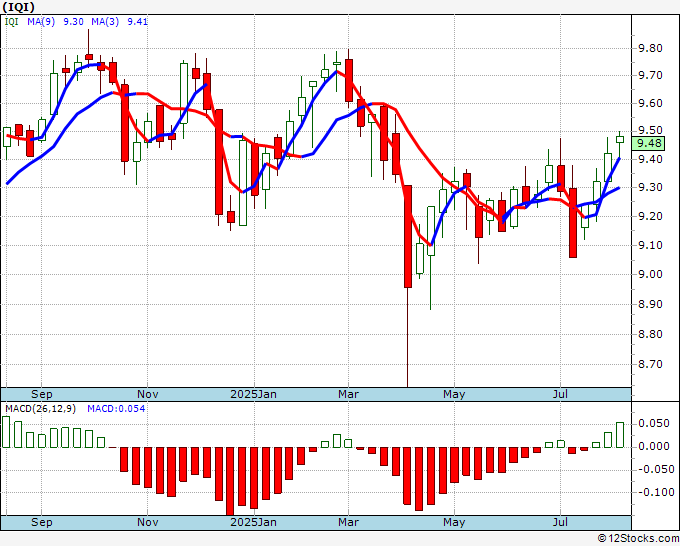Click the MA(3) value 9.41
Viewport: 680px width, 546px height.
[x=137, y=21]
